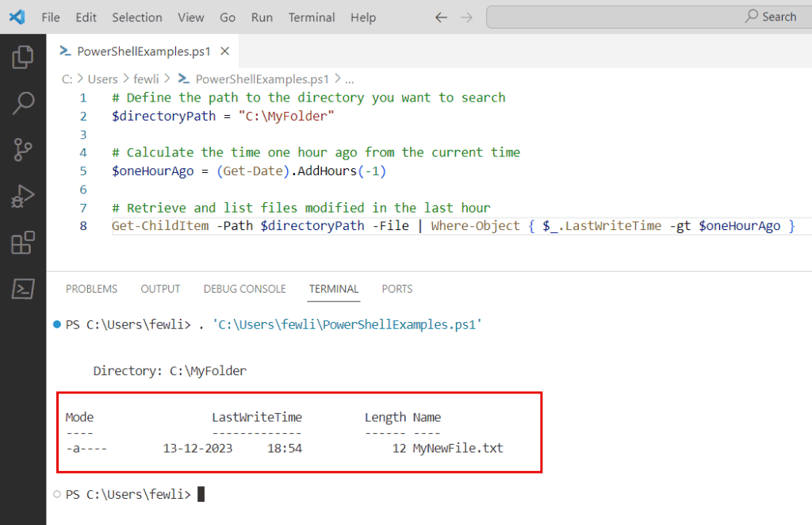Open the Selection menu

point(137,17)
